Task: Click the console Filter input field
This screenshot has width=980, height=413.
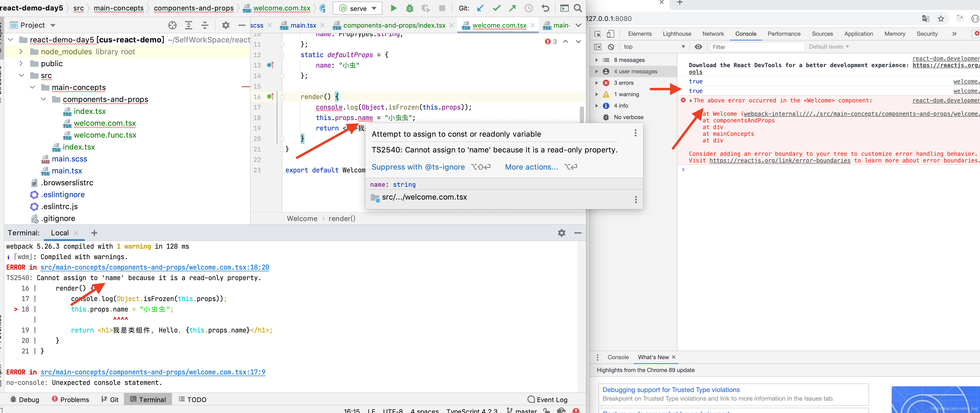Action: [758, 47]
